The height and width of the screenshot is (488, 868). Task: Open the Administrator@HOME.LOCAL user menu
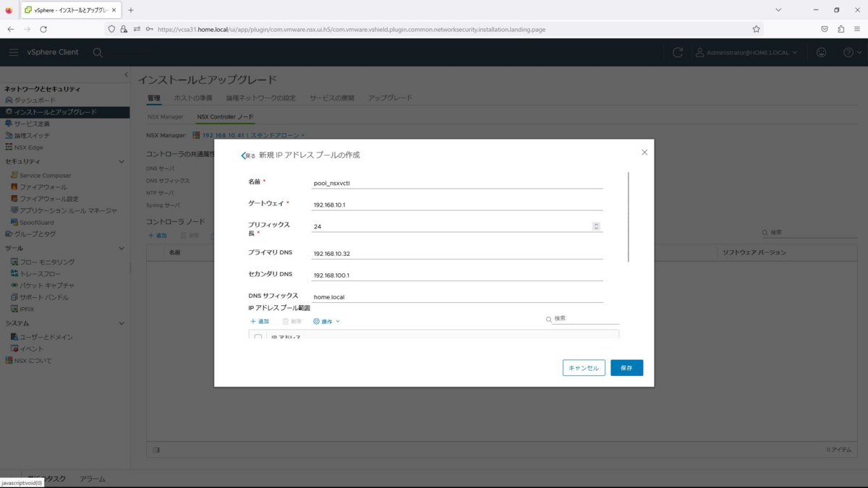point(746,52)
